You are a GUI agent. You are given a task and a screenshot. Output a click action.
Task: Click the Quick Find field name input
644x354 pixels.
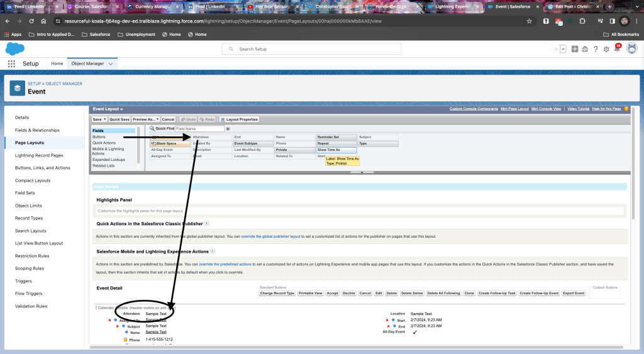[x=199, y=129]
